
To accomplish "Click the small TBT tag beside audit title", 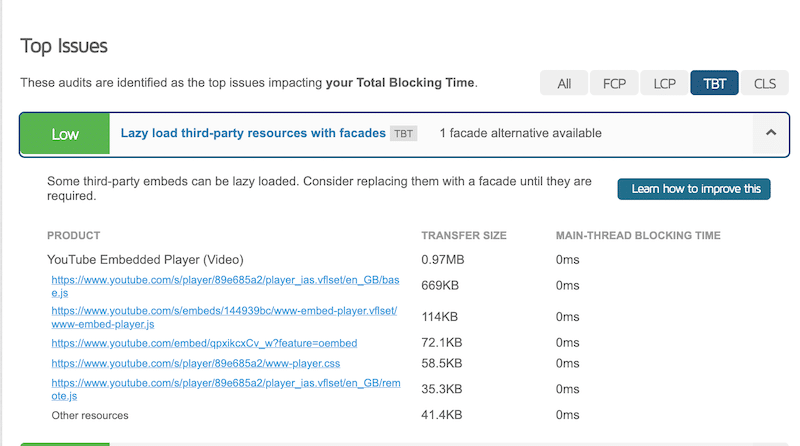I will [403, 133].
